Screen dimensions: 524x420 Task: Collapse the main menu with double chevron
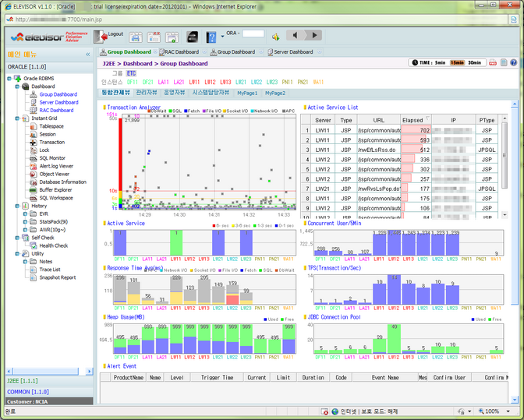point(87,54)
